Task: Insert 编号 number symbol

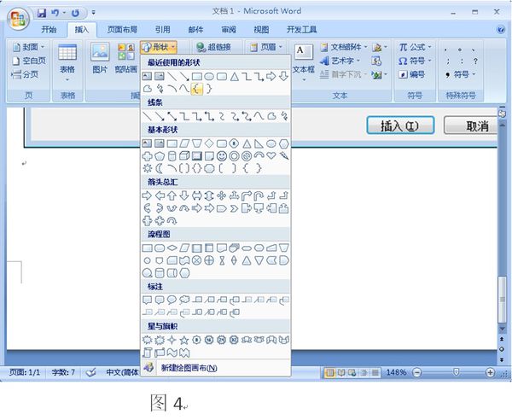Action: point(412,75)
